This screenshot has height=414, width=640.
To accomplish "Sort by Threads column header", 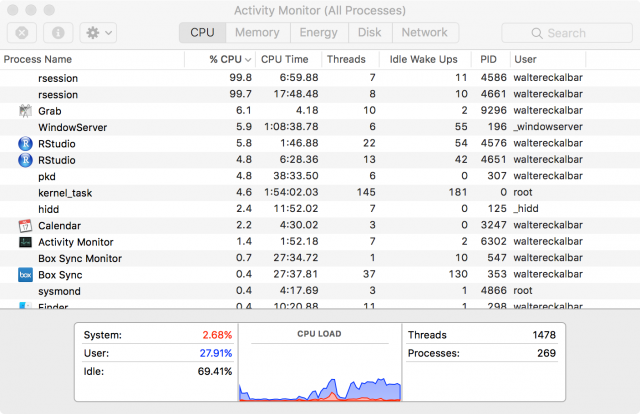I will click(x=350, y=60).
